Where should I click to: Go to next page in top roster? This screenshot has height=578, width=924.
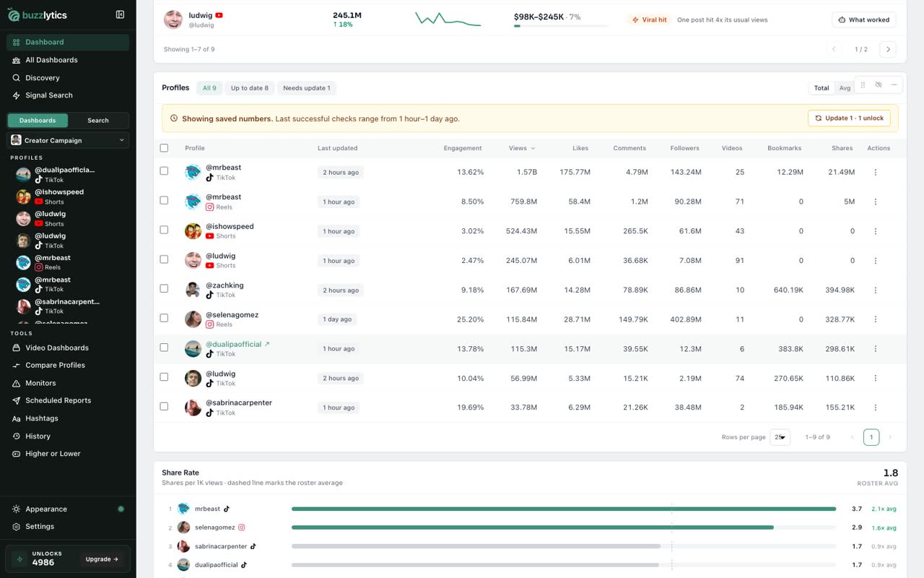(x=889, y=49)
